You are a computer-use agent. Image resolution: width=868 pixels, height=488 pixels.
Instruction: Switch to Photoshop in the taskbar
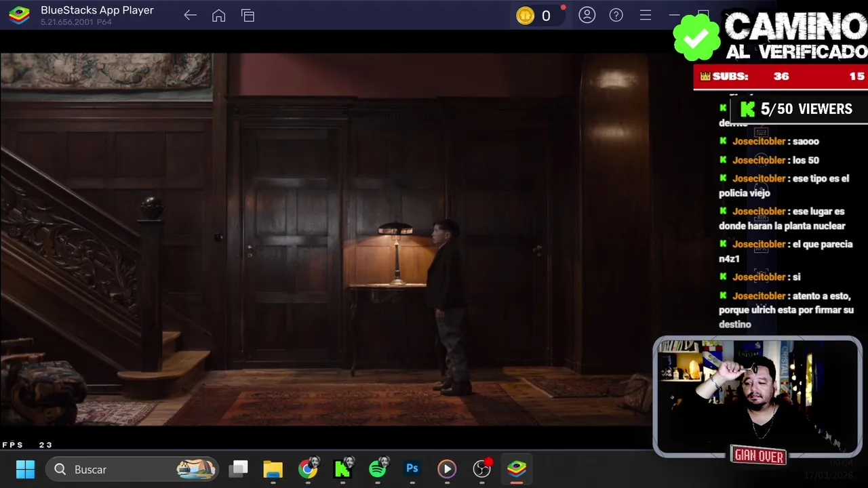(412, 469)
